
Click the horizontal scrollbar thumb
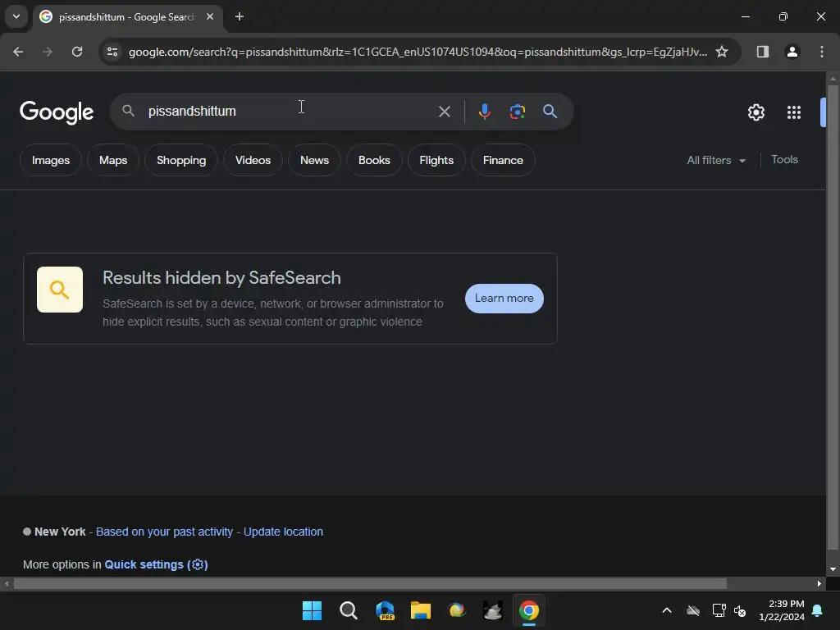[x=370, y=583]
